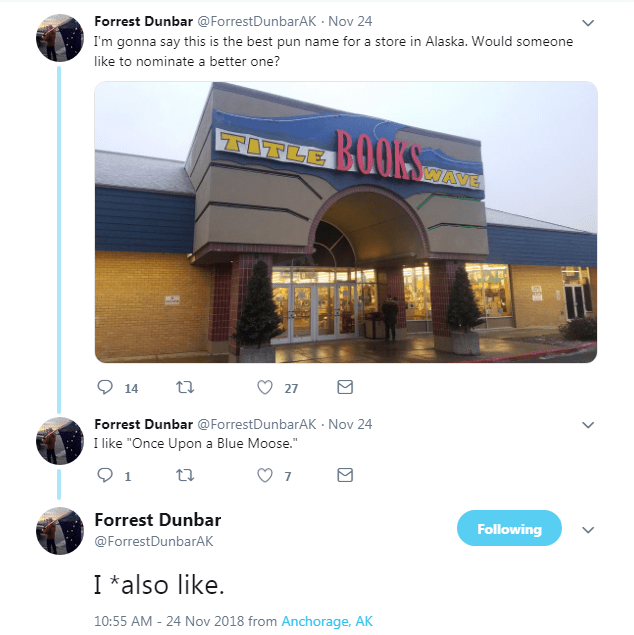Open the Nov 24 timestamp on first tweet
634x635 pixels.
pyautogui.click(x=350, y=21)
